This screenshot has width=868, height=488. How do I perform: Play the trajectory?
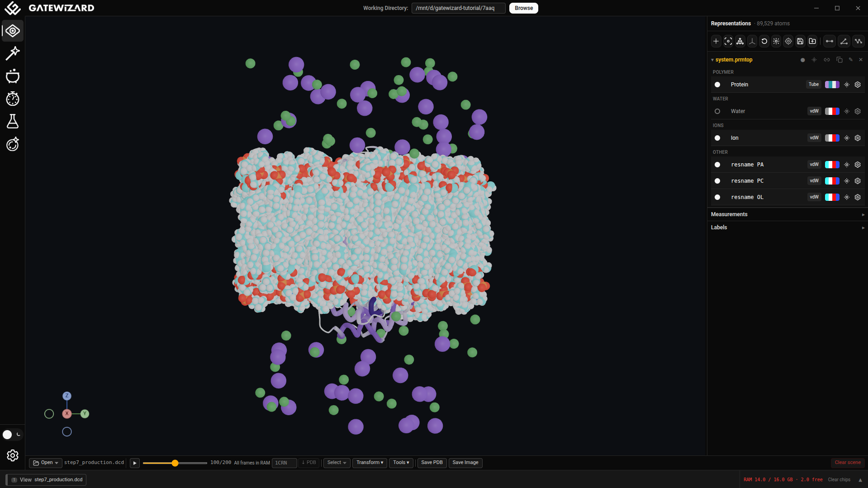point(135,463)
